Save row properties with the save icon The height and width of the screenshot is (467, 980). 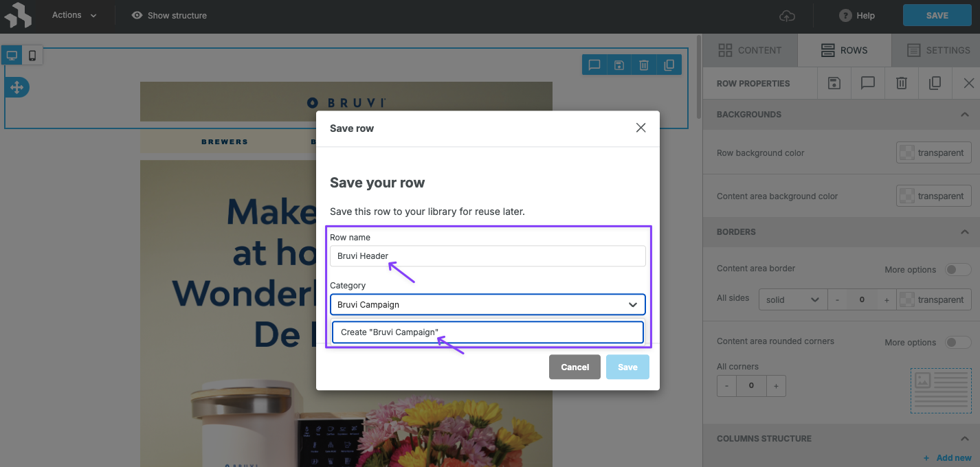pos(834,83)
